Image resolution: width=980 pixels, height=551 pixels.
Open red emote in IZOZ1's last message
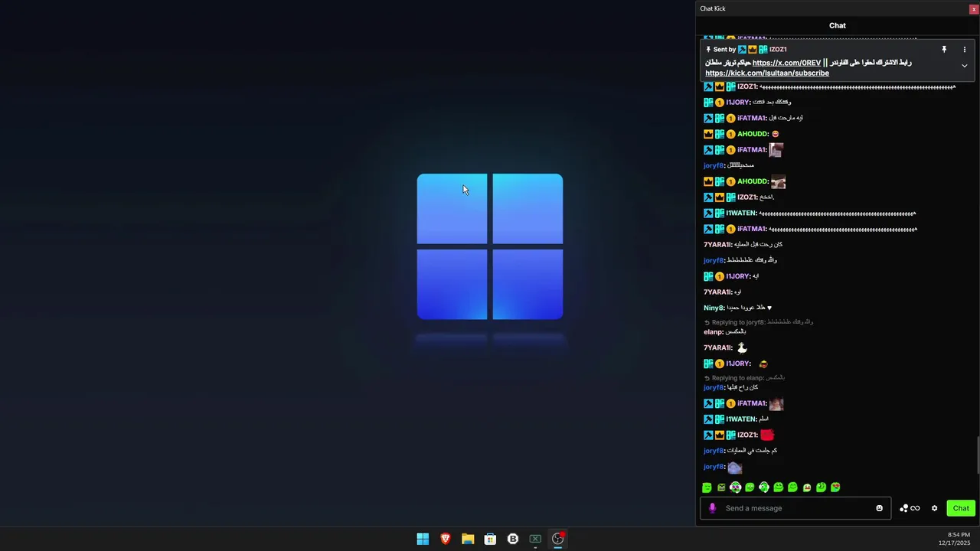coord(767,435)
